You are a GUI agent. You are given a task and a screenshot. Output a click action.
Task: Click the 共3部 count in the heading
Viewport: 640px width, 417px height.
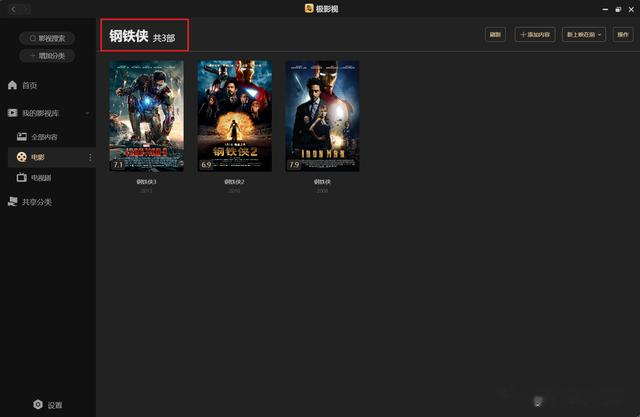164,38
